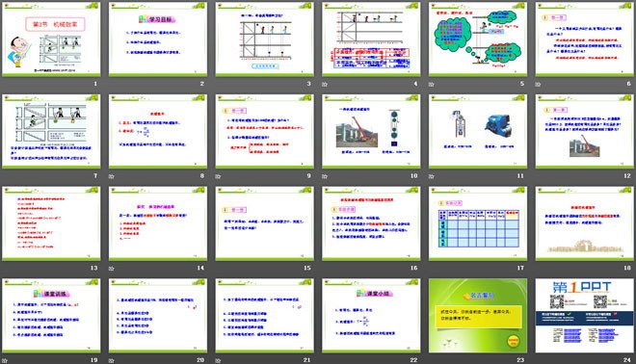636x364 pixels.
Task: Select slide 9 thumbnail
Action: coord(264,131)
